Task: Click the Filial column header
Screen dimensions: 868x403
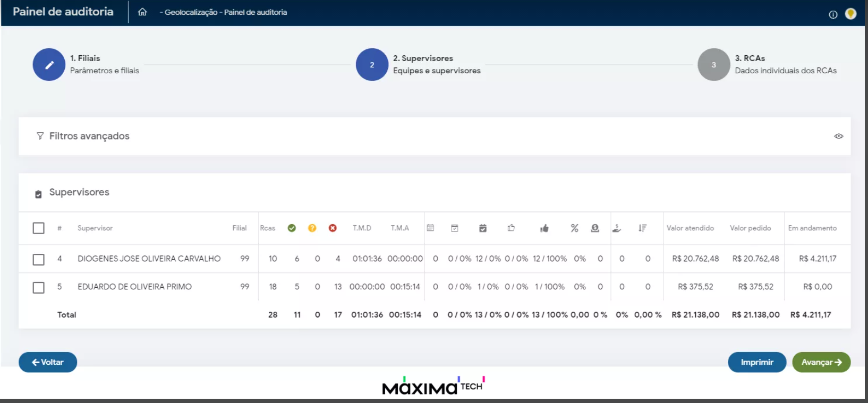Action: (240, 228)
